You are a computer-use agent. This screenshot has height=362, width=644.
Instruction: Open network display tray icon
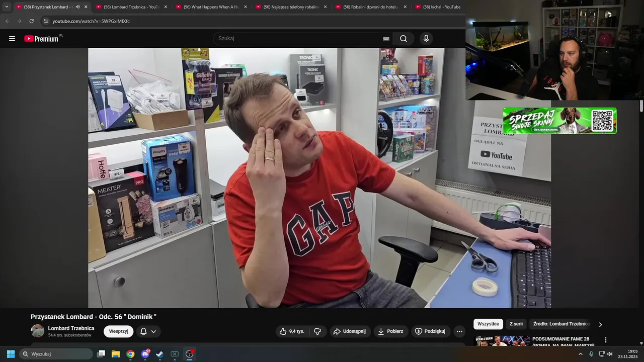coord(602,354)
